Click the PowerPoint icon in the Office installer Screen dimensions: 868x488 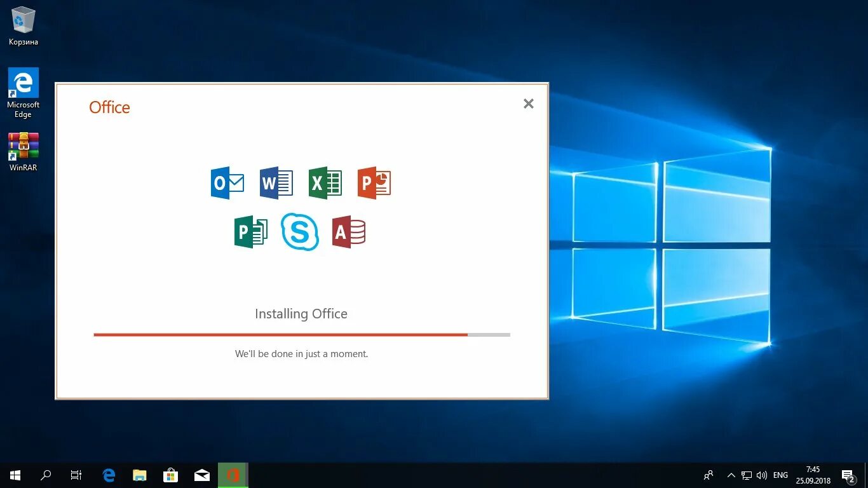point(374,183)
